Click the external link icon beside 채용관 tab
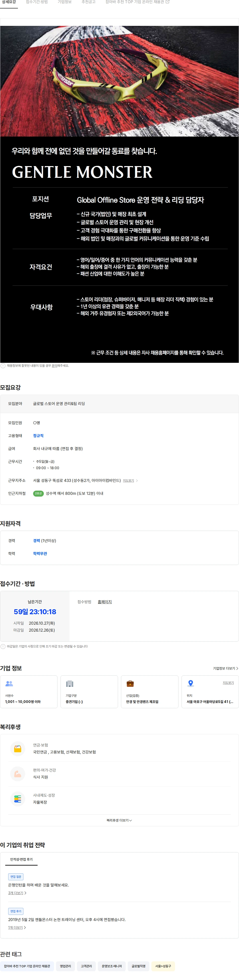This screenshot has height=980, width=239. point(167,2)
